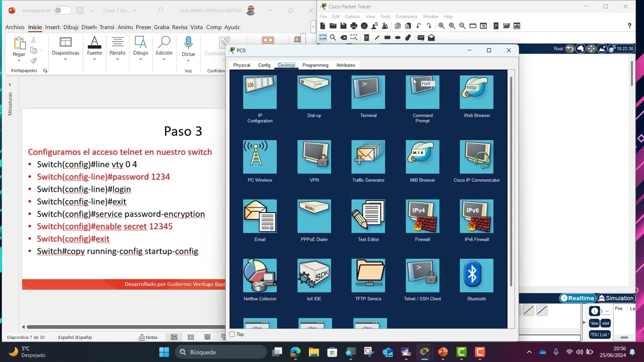Click the Save icon in Packet Tracer toolbar
Image resolution: width=644 pixels, height=362 pixels.
point(343,26)
